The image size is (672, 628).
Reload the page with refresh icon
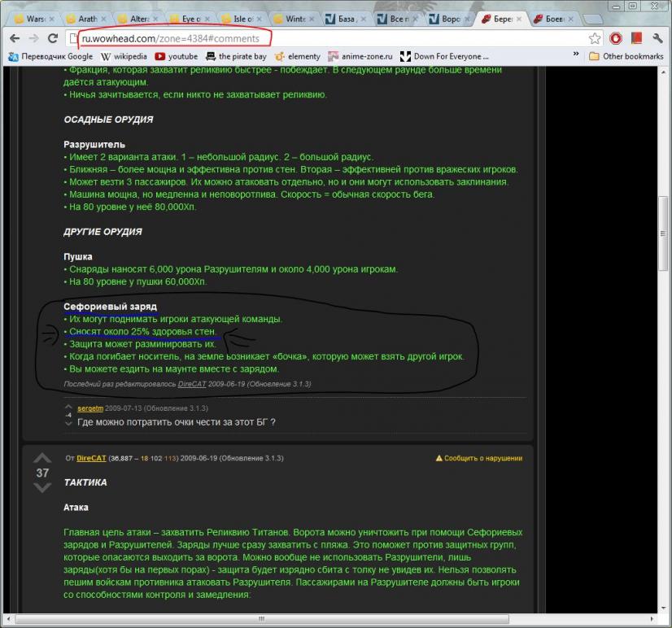53,38
